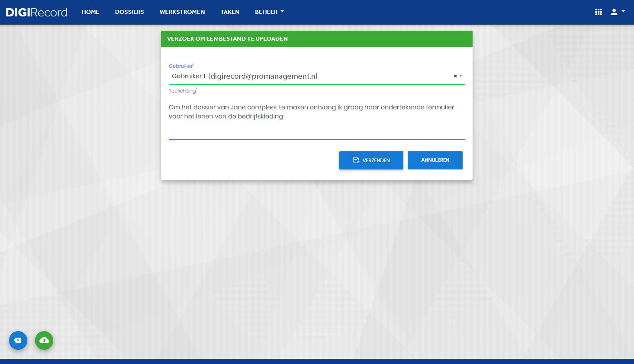Send the request with Verzenden

tap(371, 160)
